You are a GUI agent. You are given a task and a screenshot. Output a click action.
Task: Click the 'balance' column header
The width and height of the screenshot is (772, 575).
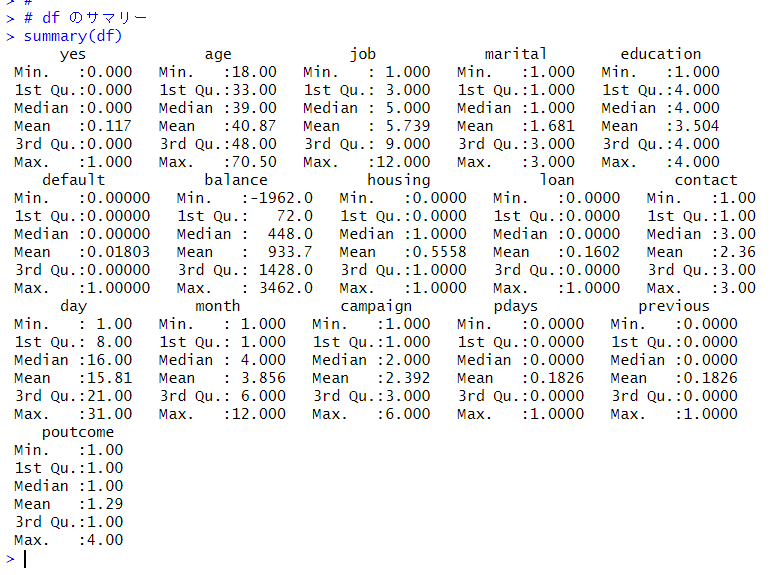(236, 180)
